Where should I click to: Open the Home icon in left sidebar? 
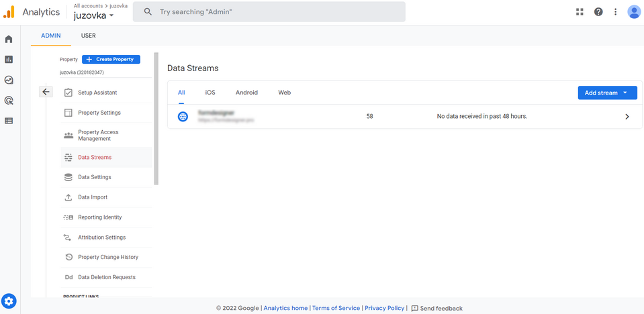point(9,39)
